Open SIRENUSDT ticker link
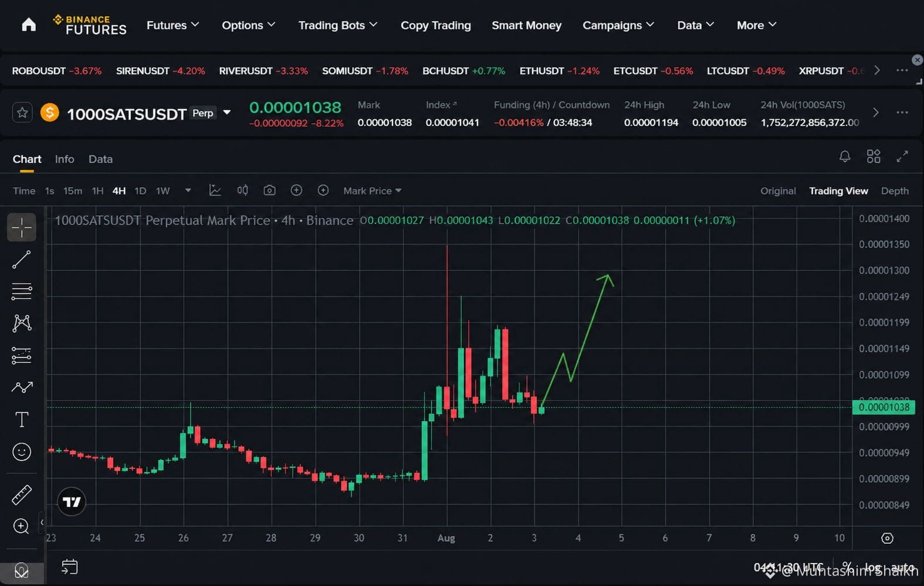Image resolution: width=924 pixels, height=586 pixels. pyautogui.click(x=161, y=71)
